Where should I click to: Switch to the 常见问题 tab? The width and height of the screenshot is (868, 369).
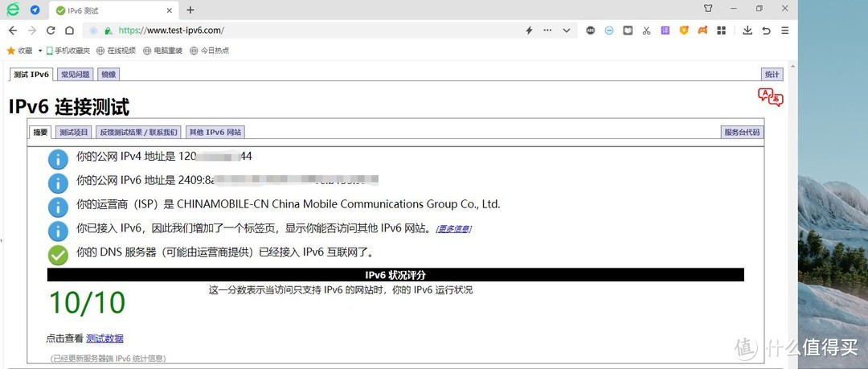click(x=76, y=74)
